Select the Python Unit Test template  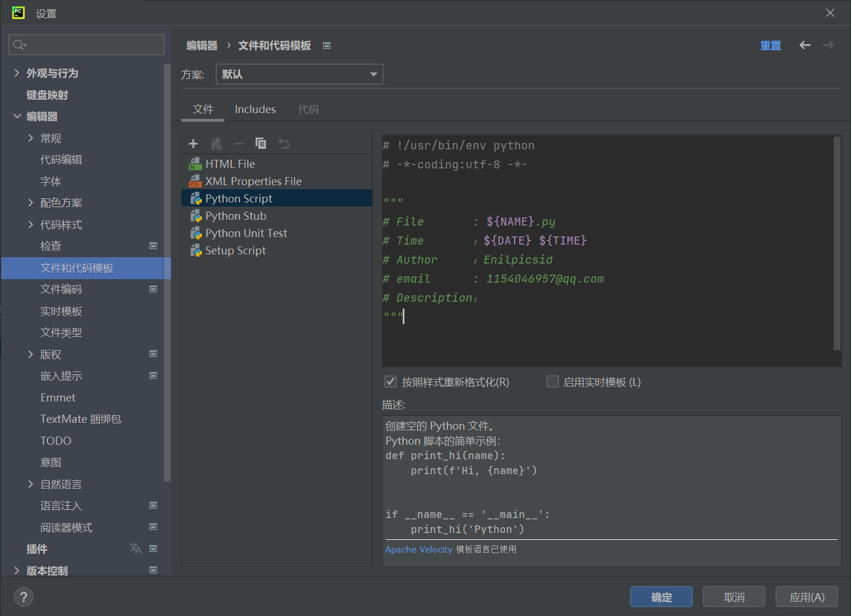click(x=246, y=233)
